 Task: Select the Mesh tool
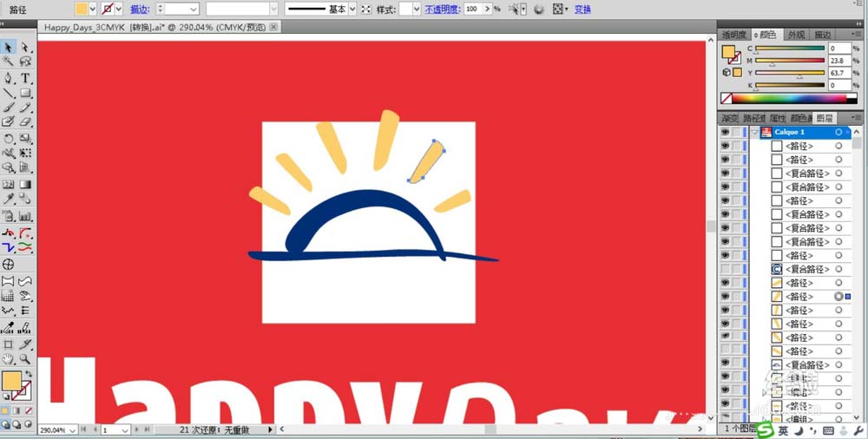tap(9, 184)
